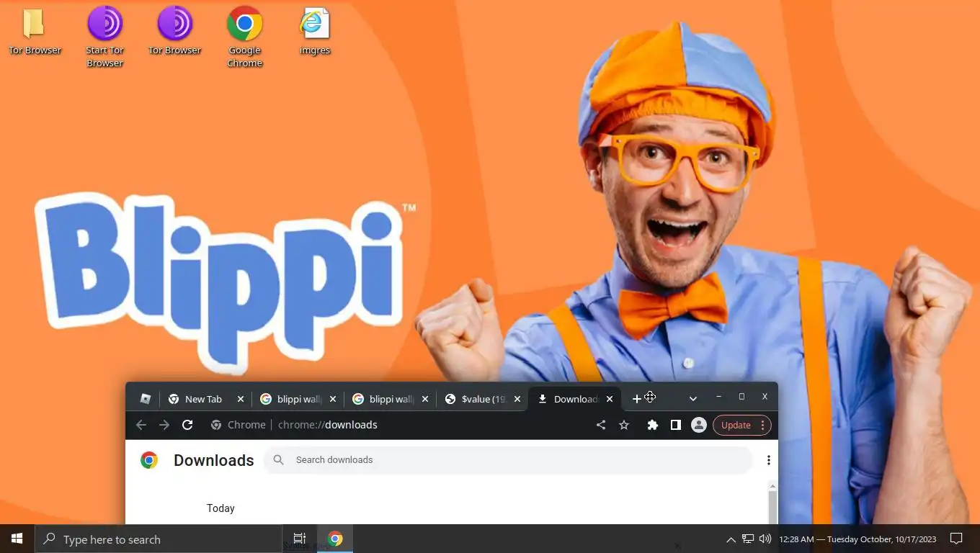980x553 pixels.
Task: Switch to the New Tab tab
Action: coord(204,399)
